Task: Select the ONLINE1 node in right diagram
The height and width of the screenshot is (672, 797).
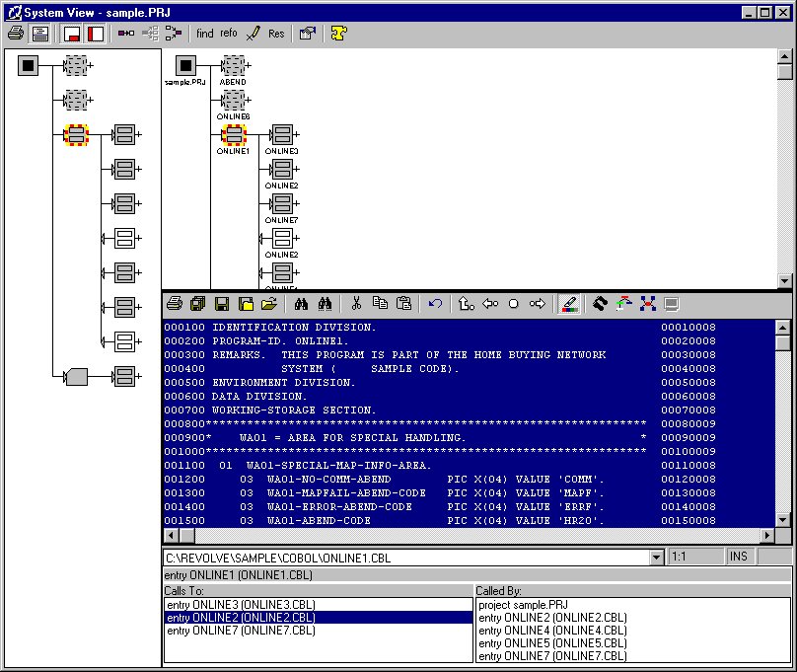Action: pos(234,133)
